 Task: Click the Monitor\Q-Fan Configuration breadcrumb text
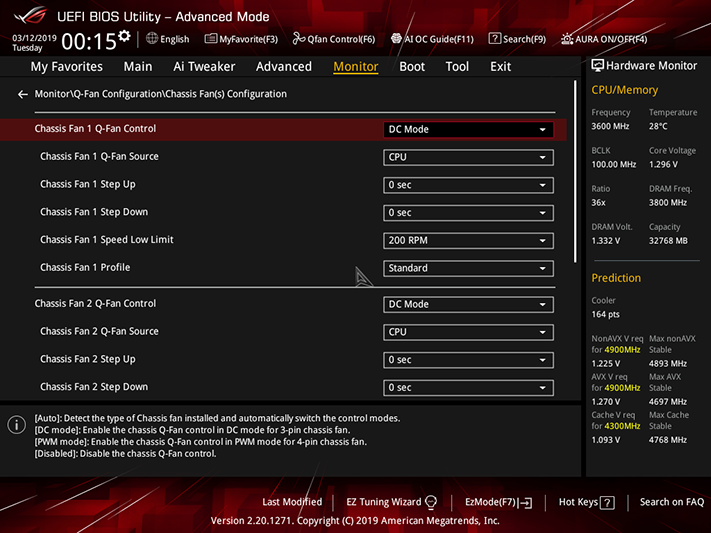(x=161, y=94)
